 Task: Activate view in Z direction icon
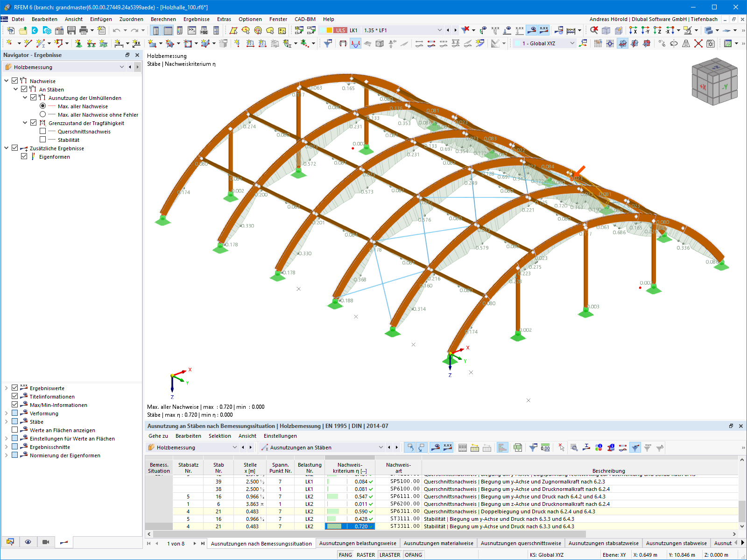pos(657,30)
